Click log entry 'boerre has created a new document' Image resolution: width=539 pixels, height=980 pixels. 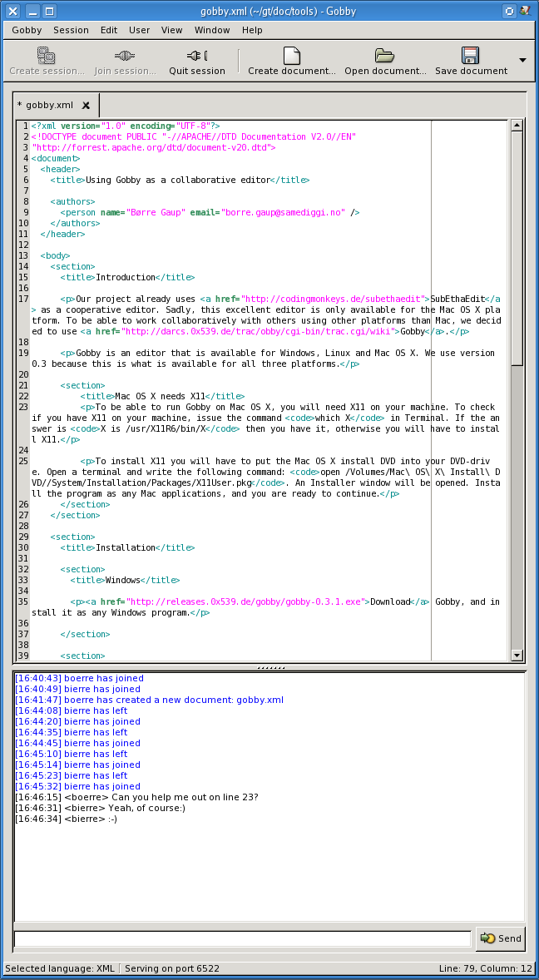149,700
